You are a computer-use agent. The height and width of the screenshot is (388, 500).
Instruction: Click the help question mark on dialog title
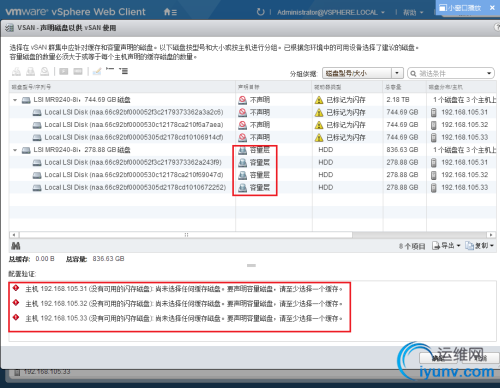coord(496,27)
